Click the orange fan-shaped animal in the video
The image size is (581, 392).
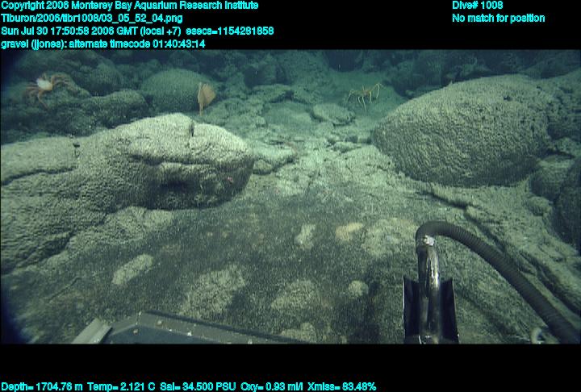click(x=205, y=96)
